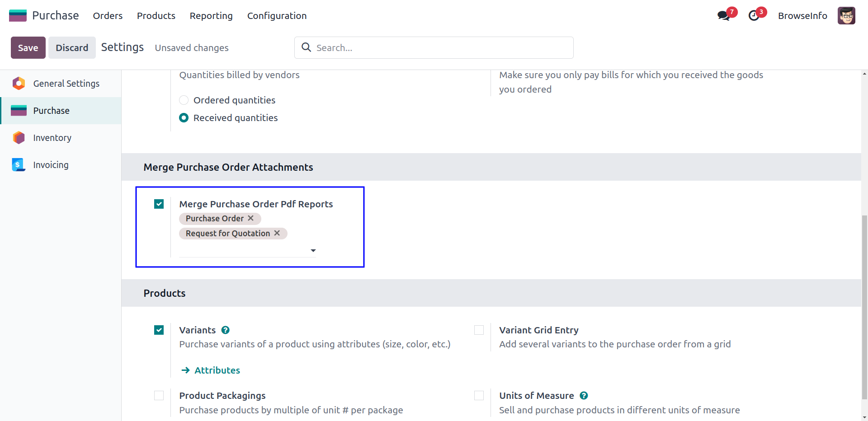Open the Inventory settings section

pyautogui.click(x=52, y=138)
